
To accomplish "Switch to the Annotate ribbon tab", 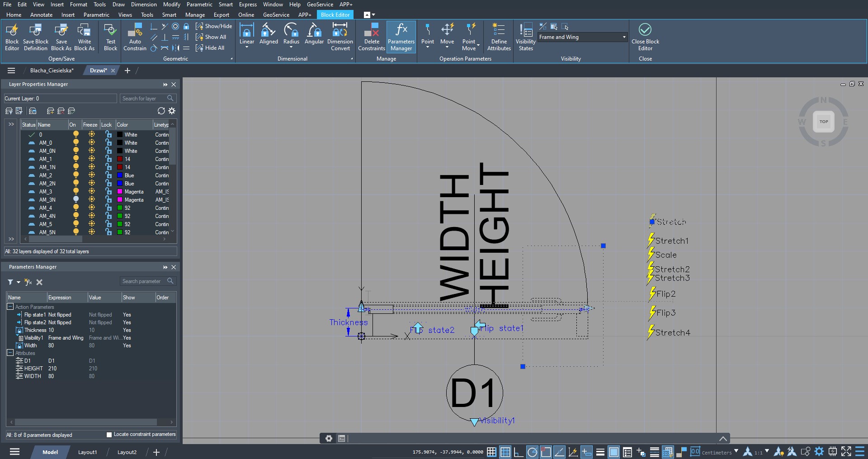I will [x=41, y=15].
